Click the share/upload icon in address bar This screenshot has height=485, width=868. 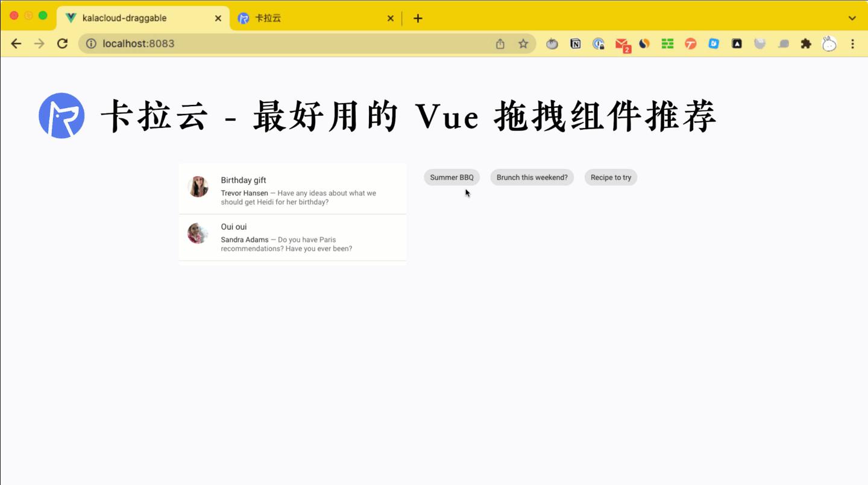click(x=500, y=43)
